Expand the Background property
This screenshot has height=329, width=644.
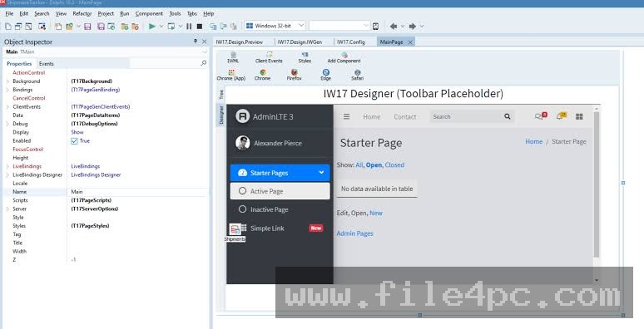click(x=7, y=81)
